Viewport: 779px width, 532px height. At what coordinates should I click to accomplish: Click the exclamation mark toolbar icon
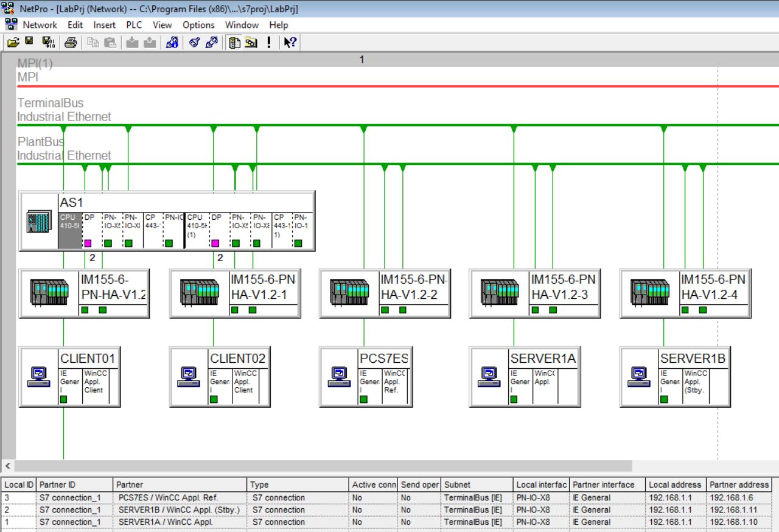coord(268,43)
